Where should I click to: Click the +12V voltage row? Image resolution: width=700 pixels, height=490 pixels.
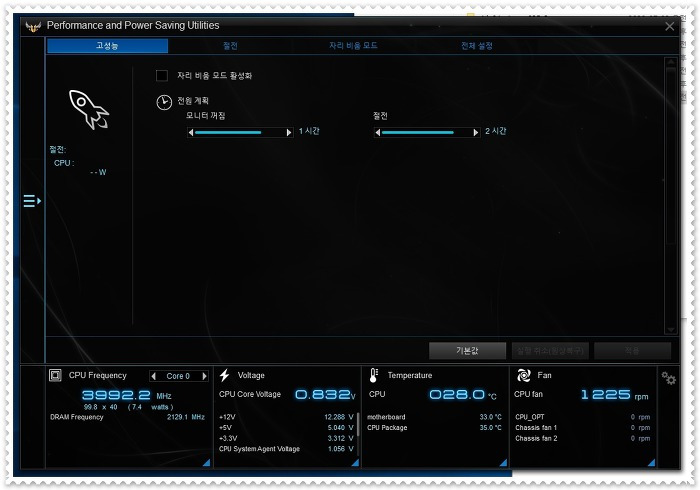pos(286,417)
